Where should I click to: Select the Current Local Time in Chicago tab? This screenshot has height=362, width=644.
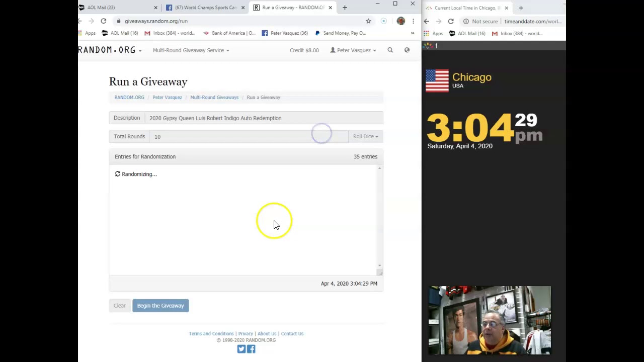click(466, 8)
